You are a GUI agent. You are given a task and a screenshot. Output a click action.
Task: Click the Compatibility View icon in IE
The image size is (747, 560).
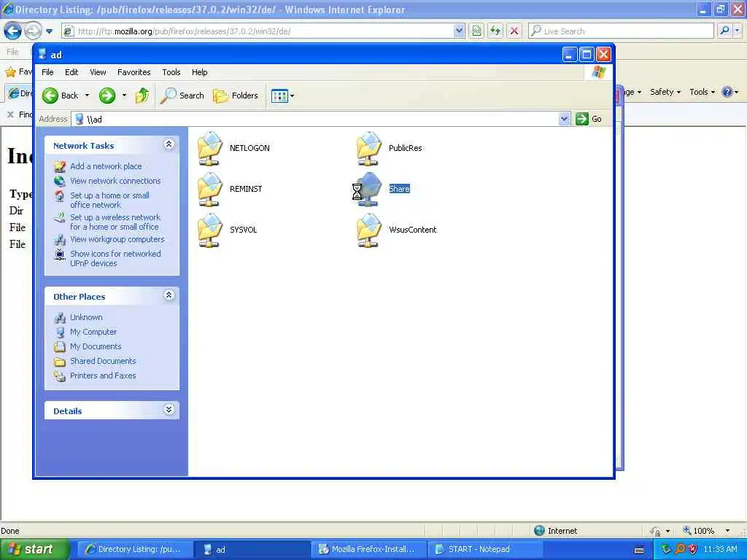(476, 31)
